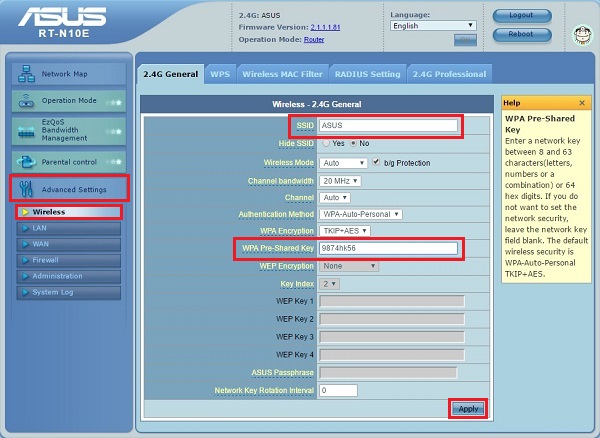Click the yellow arrow beside Wireless
Image resolution: width=600 pixels, height=438 pixels.
click(25, 212)
